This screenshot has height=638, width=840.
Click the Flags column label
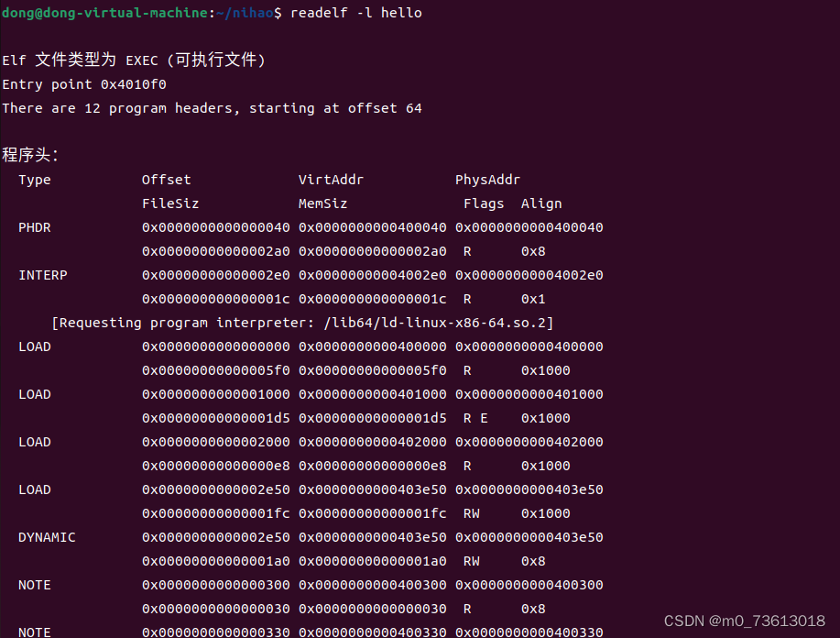tap(484, 203)
